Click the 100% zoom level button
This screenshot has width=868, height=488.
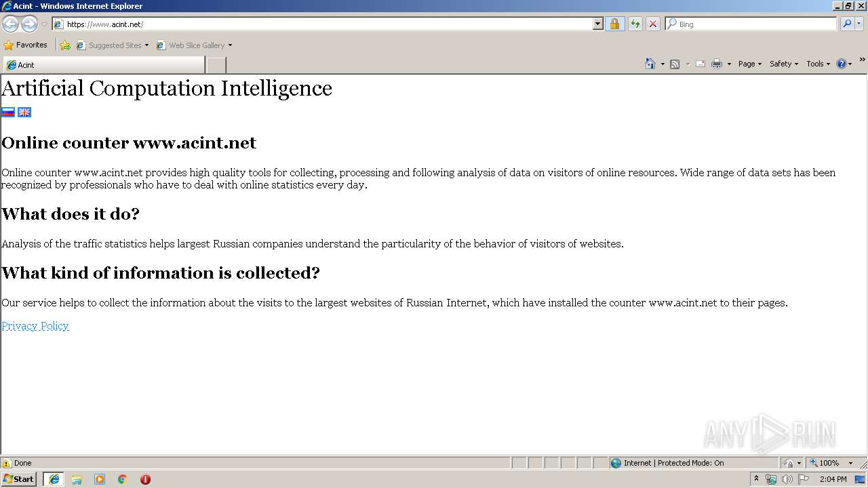pos(825,463)
